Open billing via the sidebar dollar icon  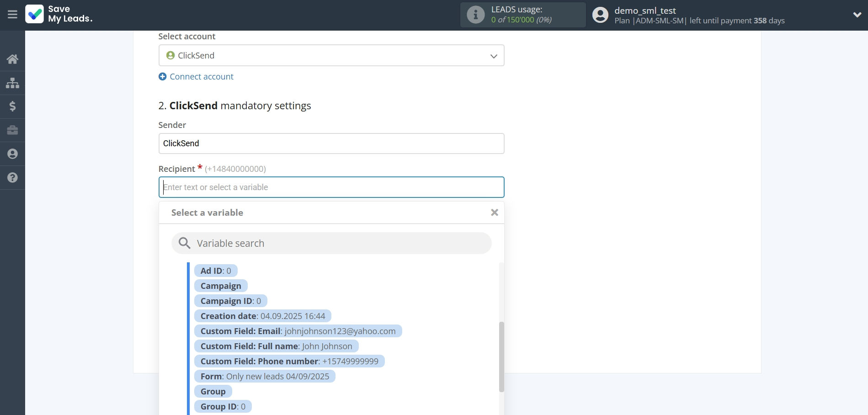(12, 106)
